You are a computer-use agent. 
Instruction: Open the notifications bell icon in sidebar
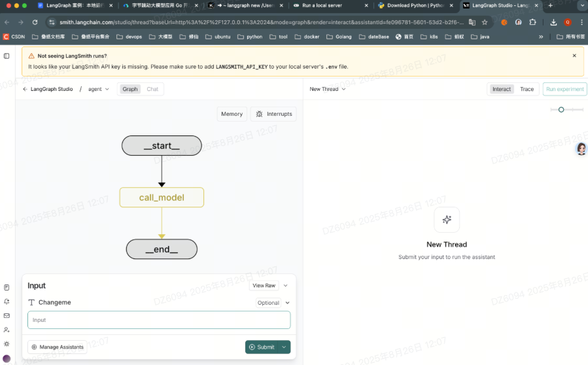pyautogui.click(x=7, y=302)
